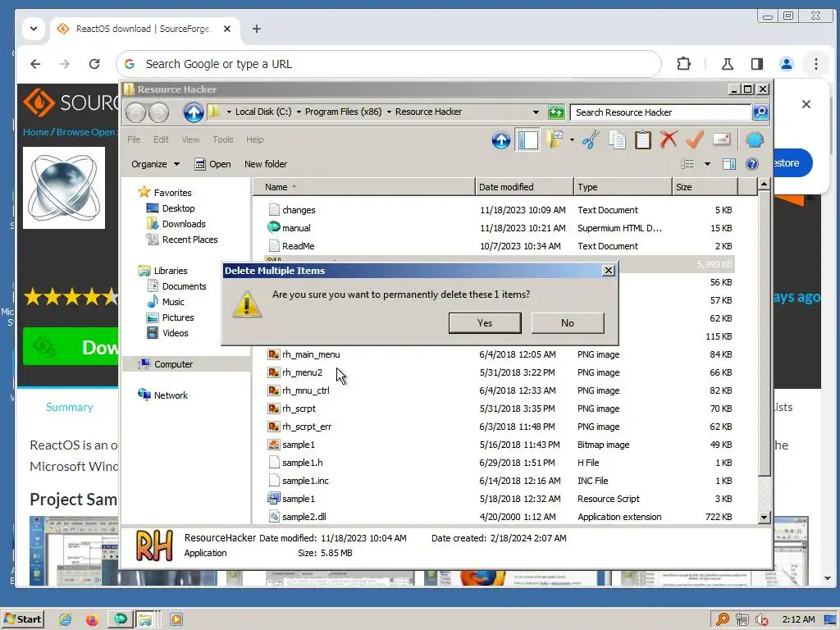840x630 pixels.
Task: Open the address bar history dropdown
Action: [536, 112]
